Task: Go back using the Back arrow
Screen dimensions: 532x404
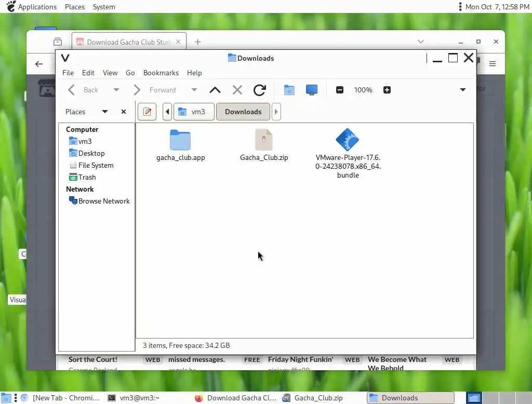Action: point(71,90)
